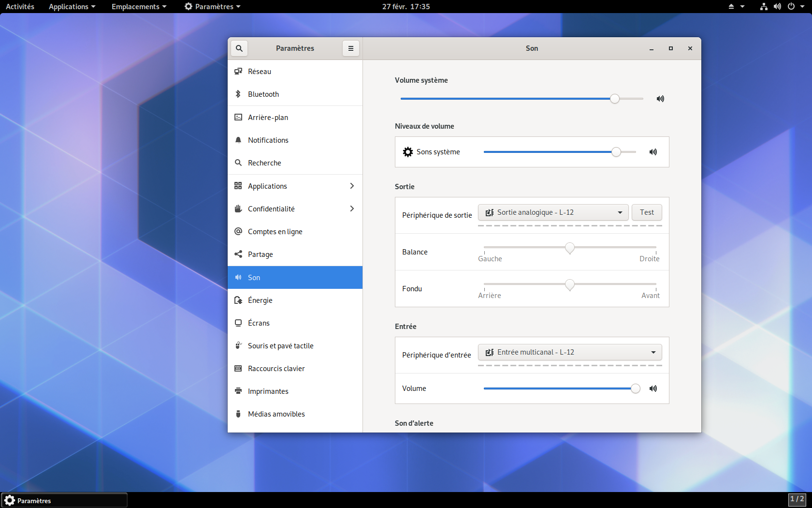Image resolution: width=812 pixels, height=508 pixels.
Task: Click the Réseau network icon
Action: pyautogui.click(x=238, y=72)
